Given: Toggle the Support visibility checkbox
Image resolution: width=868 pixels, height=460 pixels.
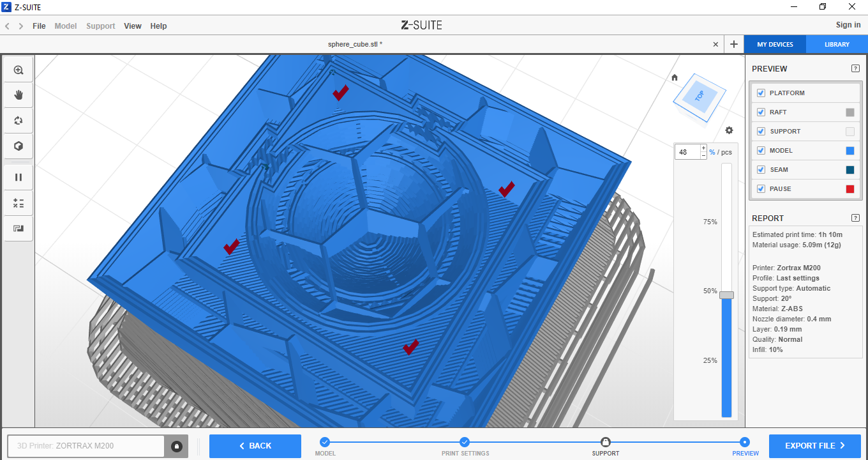Looking at the screenshot, I should click(761, 132).
